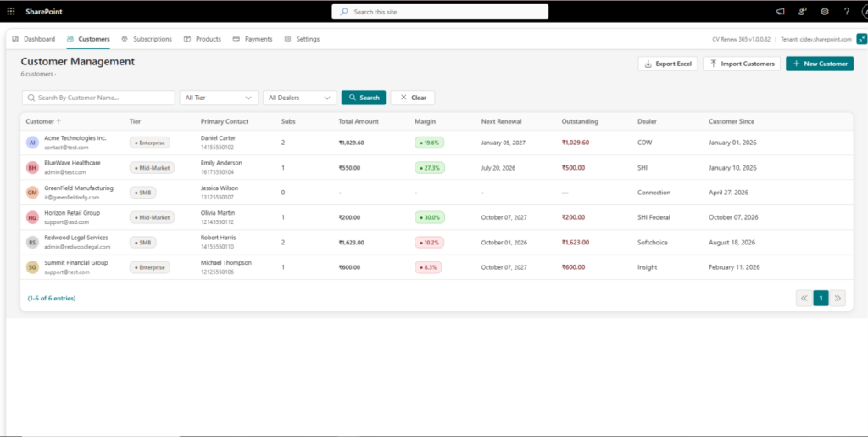Click the Softchoice dealer cell
Viewport: 868px width, 437px height.
pyautogui.click(x=652, y=243)
